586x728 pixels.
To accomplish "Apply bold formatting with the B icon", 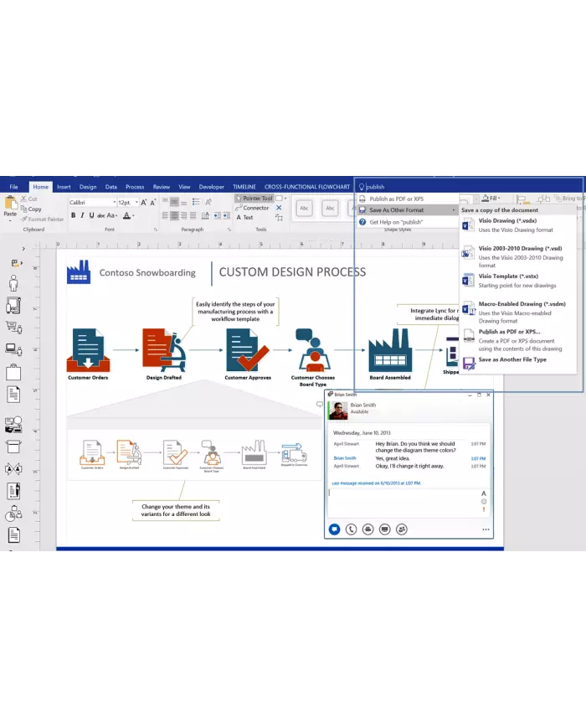I will click(x=74, y=215).
